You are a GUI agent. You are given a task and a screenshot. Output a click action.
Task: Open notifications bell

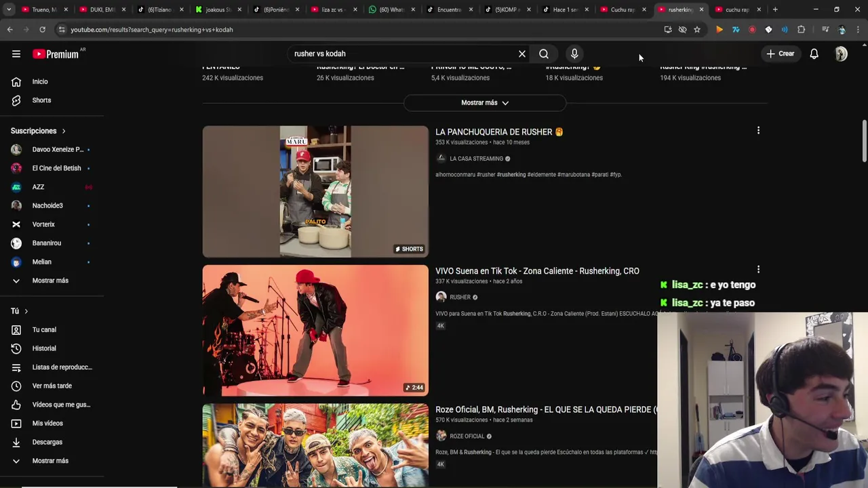[x=814, y=54]
